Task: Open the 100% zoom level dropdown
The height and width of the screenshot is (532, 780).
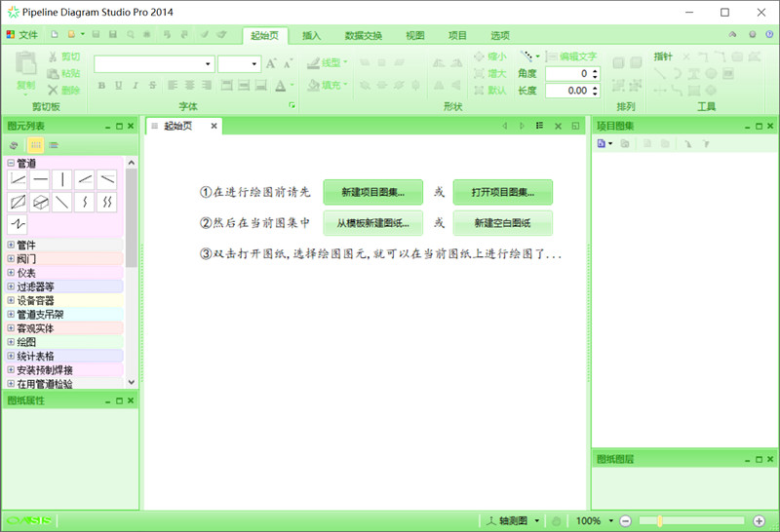Action: (611, 521)
